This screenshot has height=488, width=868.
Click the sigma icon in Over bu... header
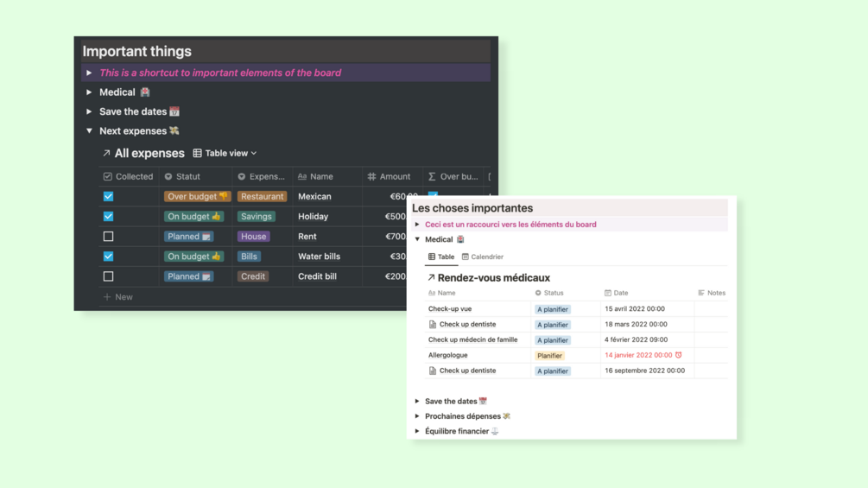pos(432,176)
